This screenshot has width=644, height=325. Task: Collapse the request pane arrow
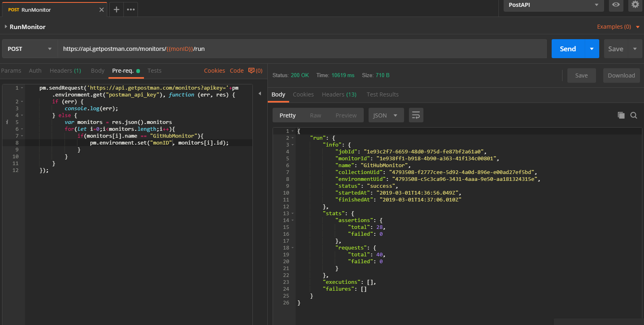(x=260, y=93)
